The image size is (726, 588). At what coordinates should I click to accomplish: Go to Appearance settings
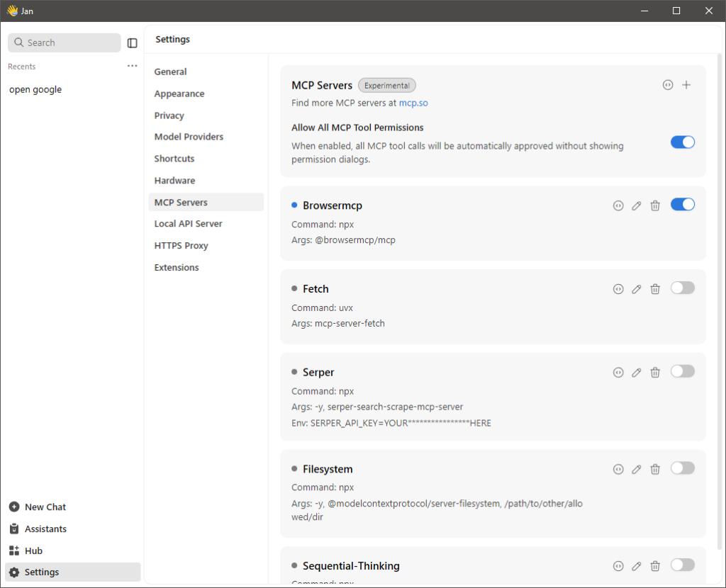coord(206,94)
